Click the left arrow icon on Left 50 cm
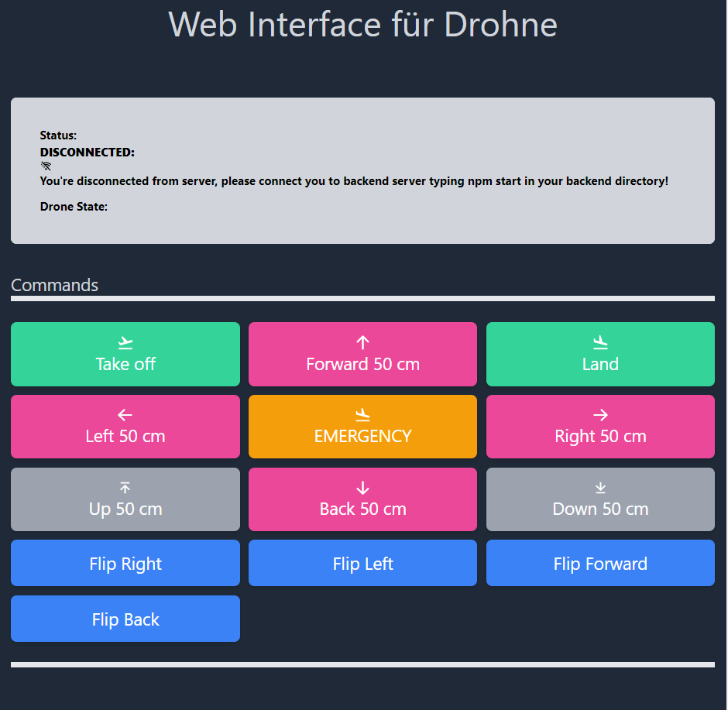This screenshot has width=728, height=710. point(125,413)
